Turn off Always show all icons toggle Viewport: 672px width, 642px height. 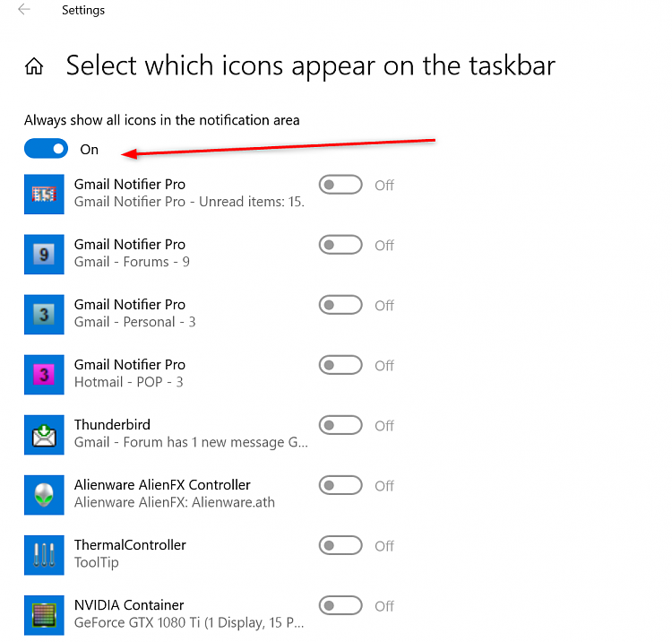point(46,148)
